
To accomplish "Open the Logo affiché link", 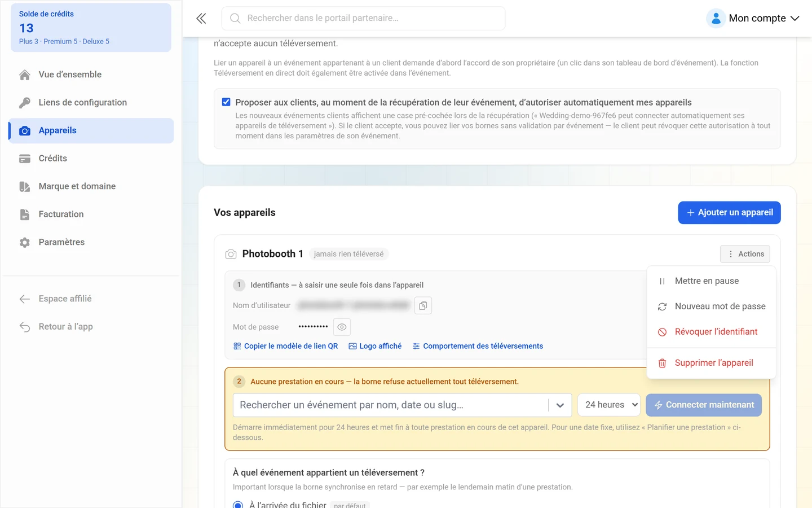I will [x=375, y=346].
